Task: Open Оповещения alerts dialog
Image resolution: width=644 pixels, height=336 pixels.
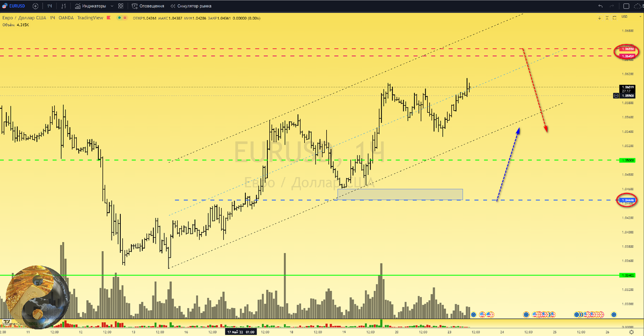Action: coord(148,6)
